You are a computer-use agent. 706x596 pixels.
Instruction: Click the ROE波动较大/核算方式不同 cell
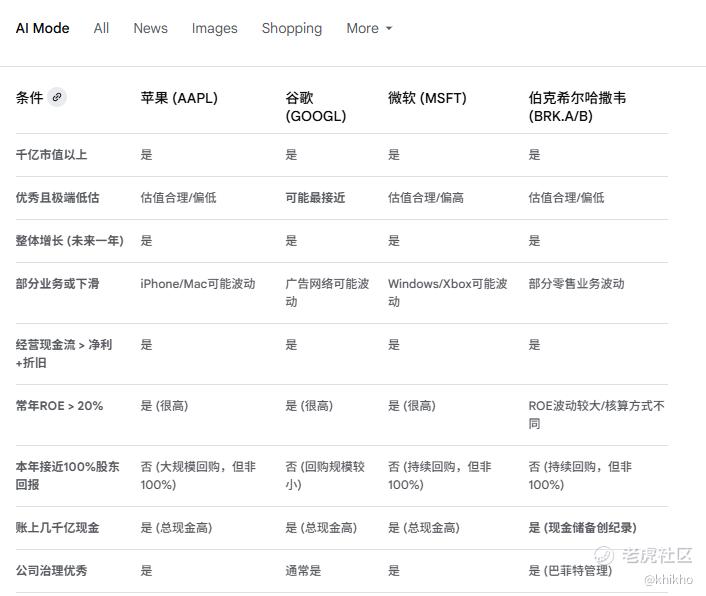(597, 415)
